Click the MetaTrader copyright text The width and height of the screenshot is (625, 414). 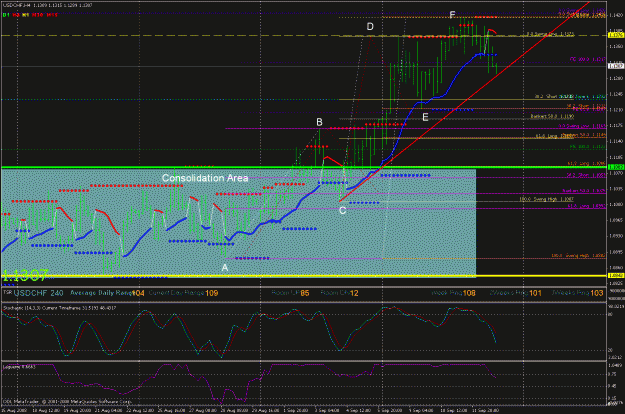(67, 401)
